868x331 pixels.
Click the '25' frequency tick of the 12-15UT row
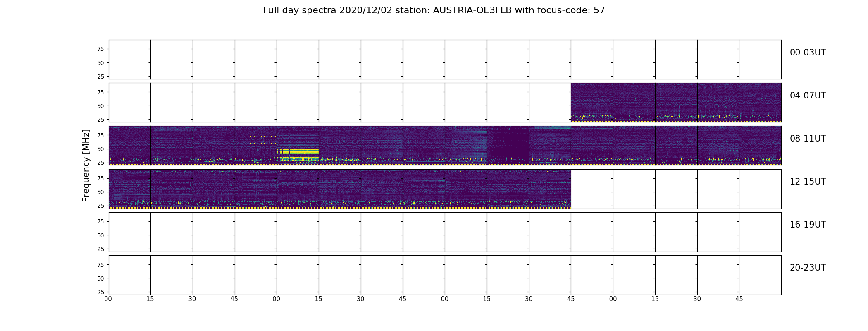pos(100,206)
